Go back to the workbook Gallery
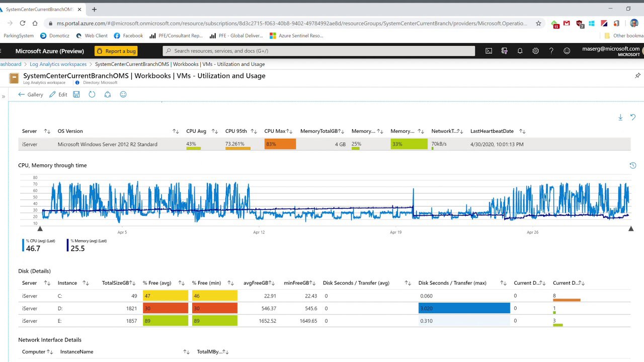The height and width of the screenshot is (362, 644). (31, 95)
